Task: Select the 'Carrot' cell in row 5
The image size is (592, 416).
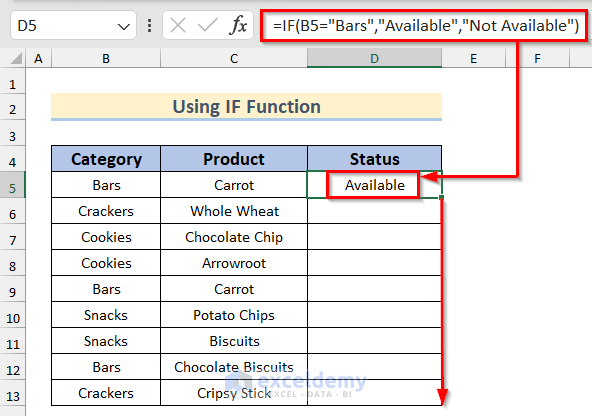Action: 234,185
